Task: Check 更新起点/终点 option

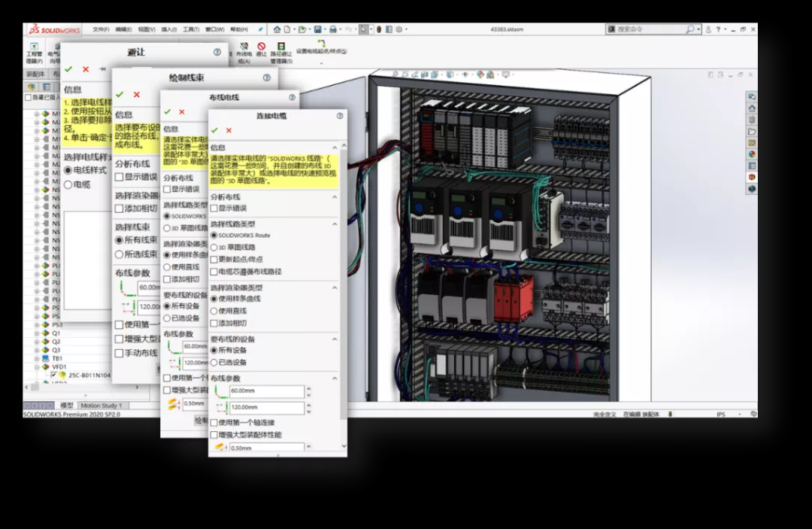Action: pos(214,259)
